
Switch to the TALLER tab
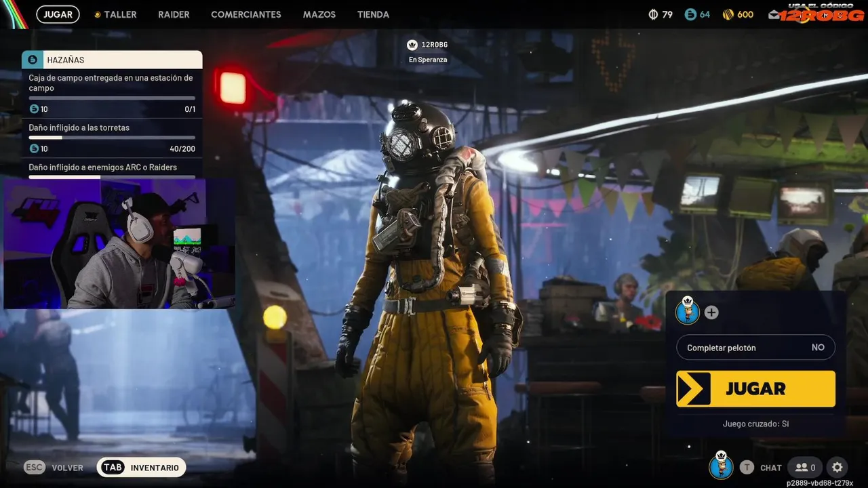[120, 14]
